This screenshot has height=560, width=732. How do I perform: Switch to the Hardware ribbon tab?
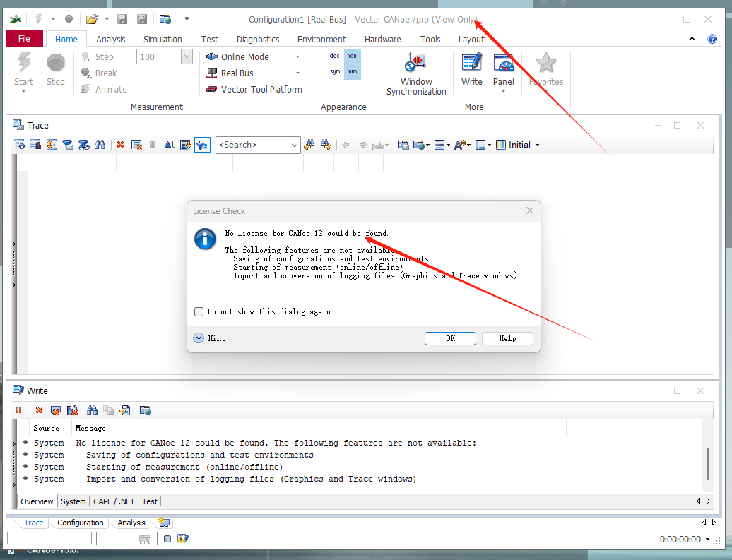click(382, 40)
